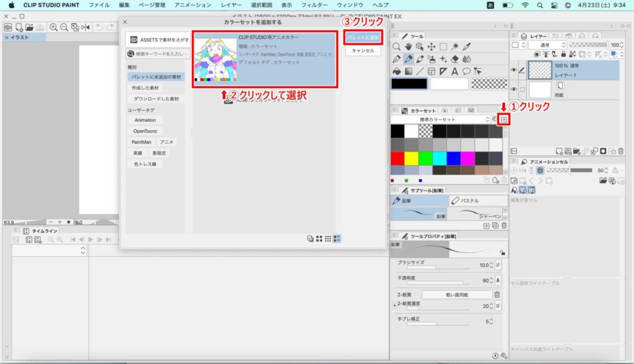Open the 標準カラーセット dropdown
634x364 pixels.
tap(440, 119)
